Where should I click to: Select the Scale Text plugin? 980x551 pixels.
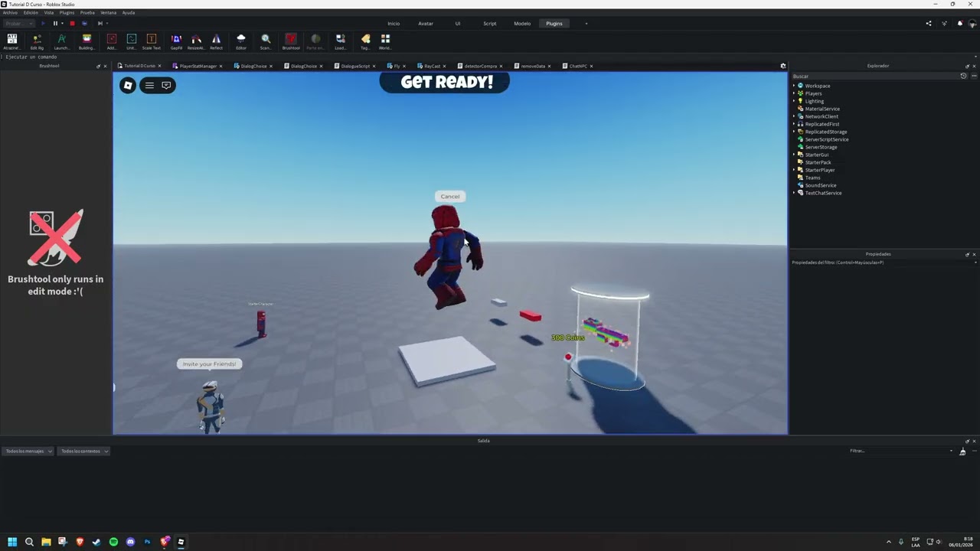tap(152, 41)
